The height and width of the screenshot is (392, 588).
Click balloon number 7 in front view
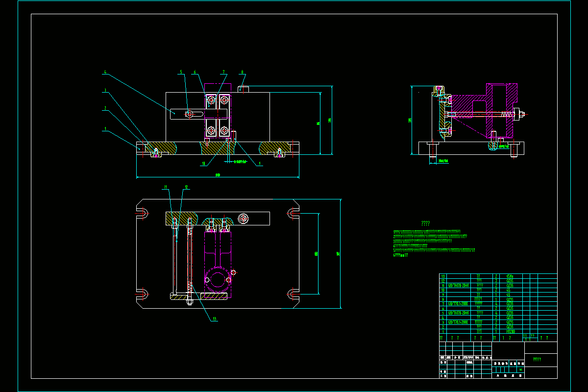click(x=223, y=72)
